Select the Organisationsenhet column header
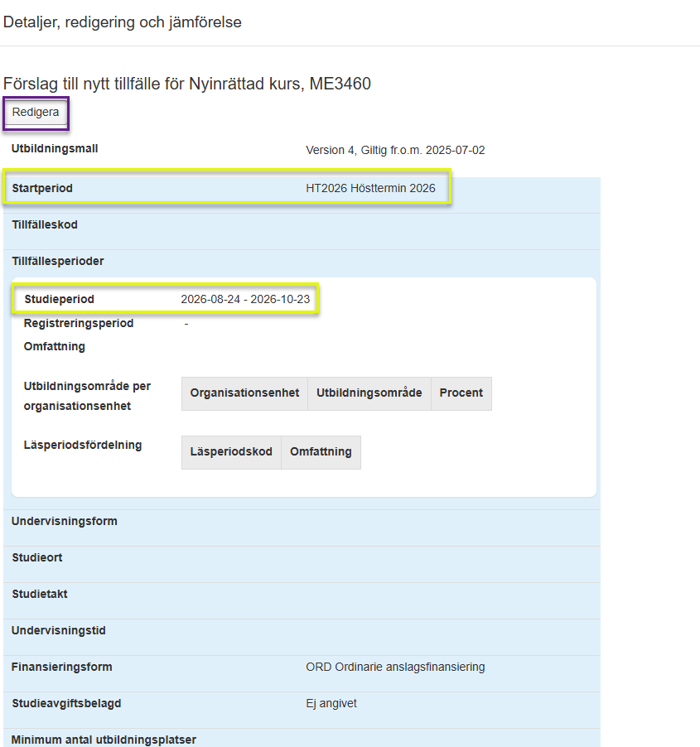This screenshot has width=700, height=747. click(244, 393)
